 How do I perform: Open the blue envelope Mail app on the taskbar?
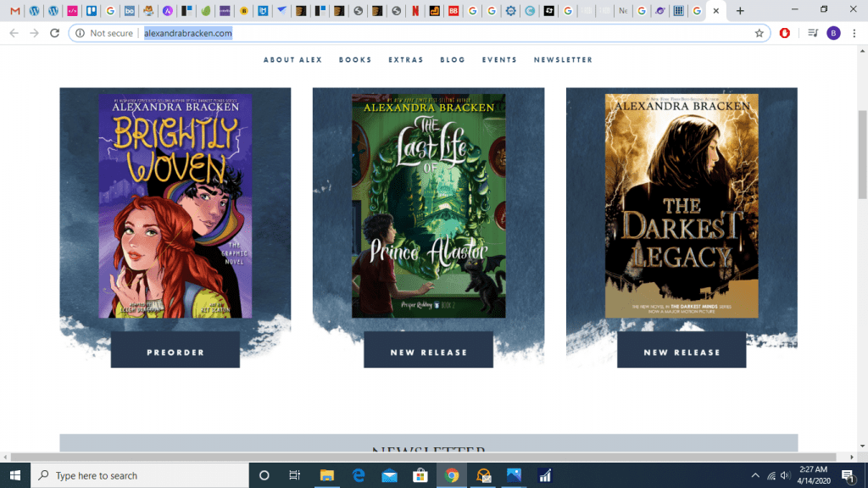click(390, 475)
